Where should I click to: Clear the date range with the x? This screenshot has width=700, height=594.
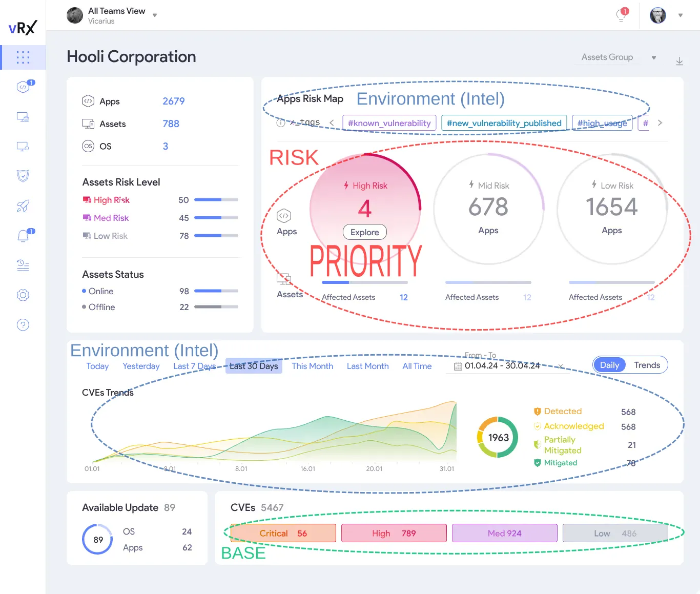561,366
